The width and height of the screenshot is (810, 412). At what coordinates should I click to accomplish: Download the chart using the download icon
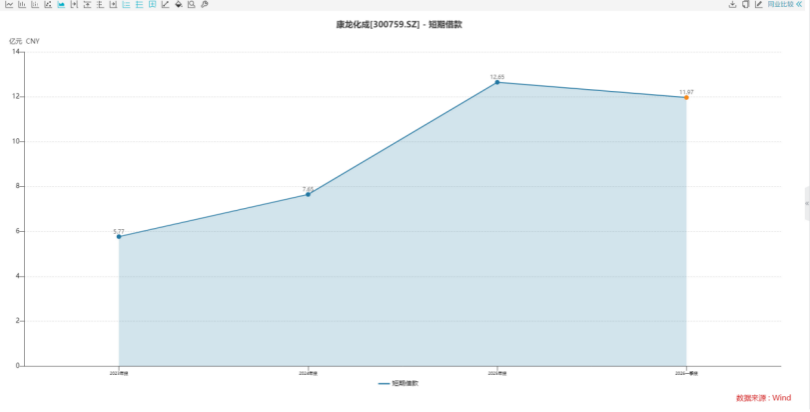point(732,5)
